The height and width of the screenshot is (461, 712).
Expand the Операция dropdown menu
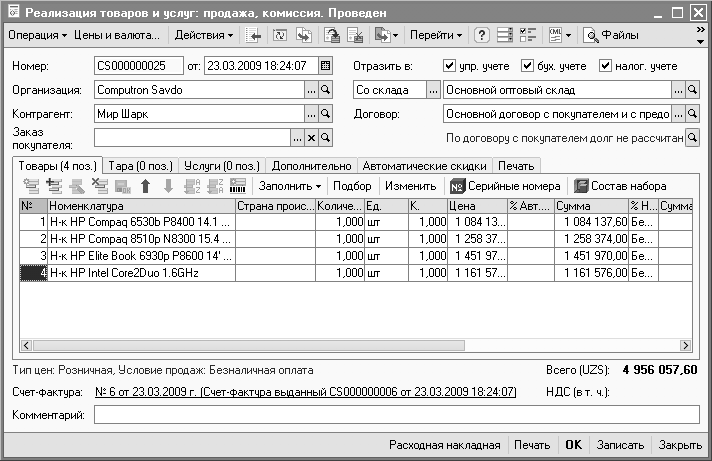coord(37,36)
